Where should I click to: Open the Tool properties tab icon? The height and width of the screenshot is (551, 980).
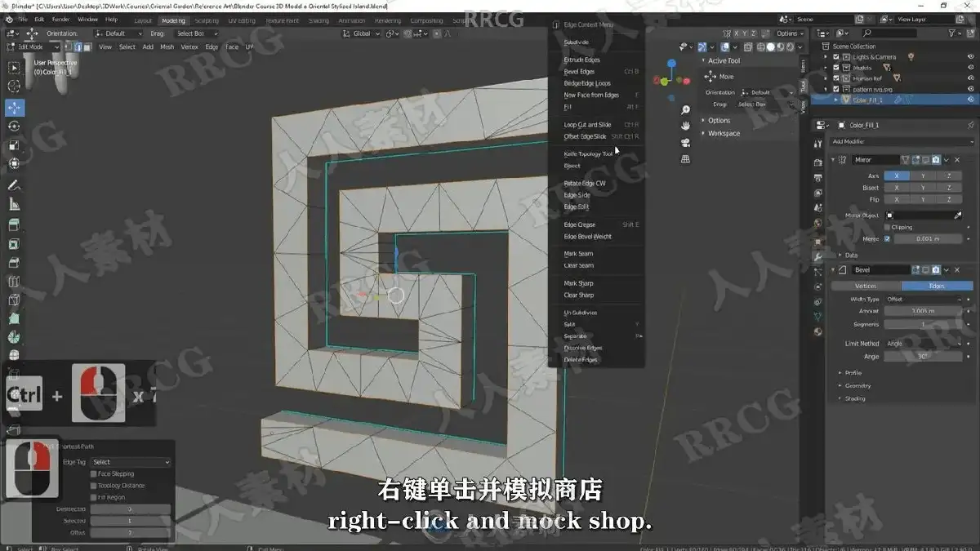[818, 145]
